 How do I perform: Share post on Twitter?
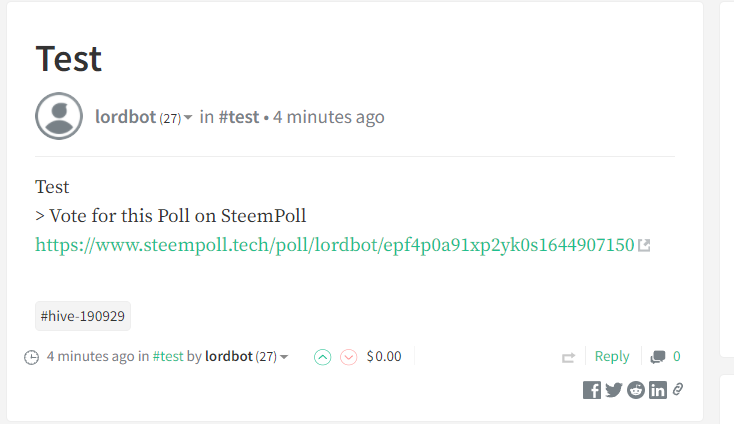click(x=614, y=390)
